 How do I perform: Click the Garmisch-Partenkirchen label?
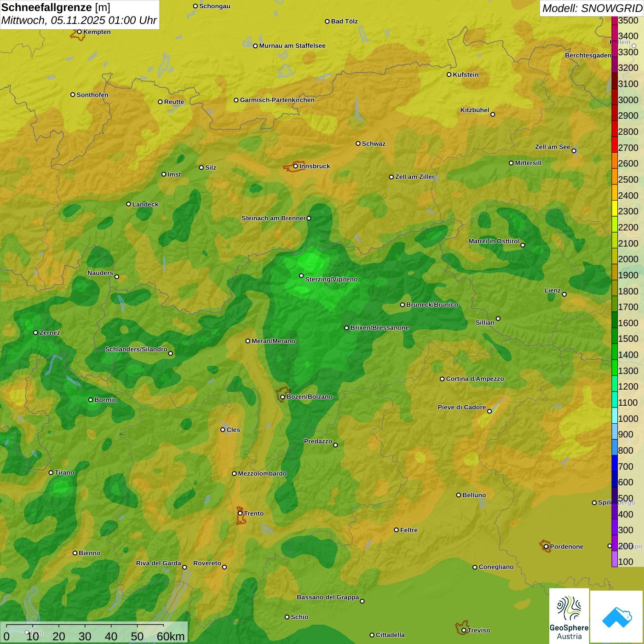click(277, 100)
